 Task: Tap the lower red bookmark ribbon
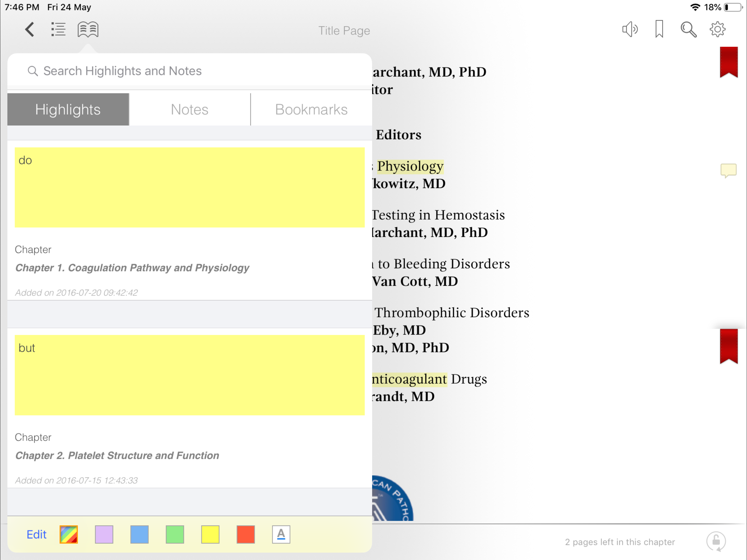[728, 346]
